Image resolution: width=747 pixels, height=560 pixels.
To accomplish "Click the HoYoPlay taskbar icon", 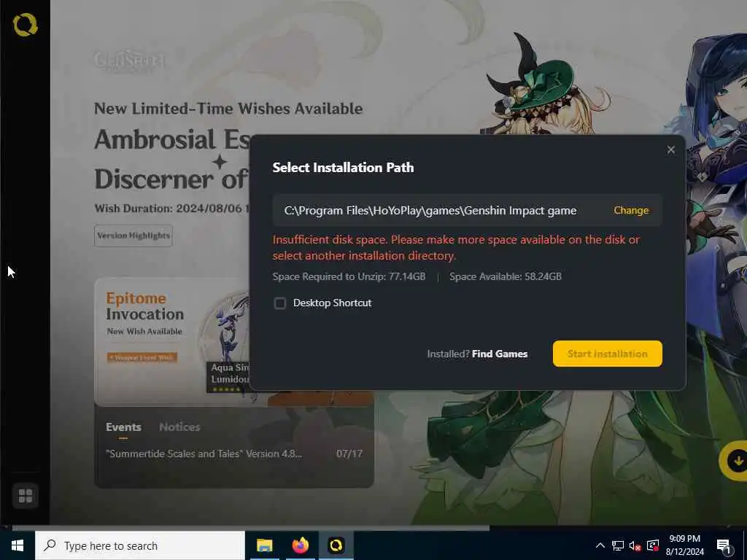I will (x=336, y=545).
